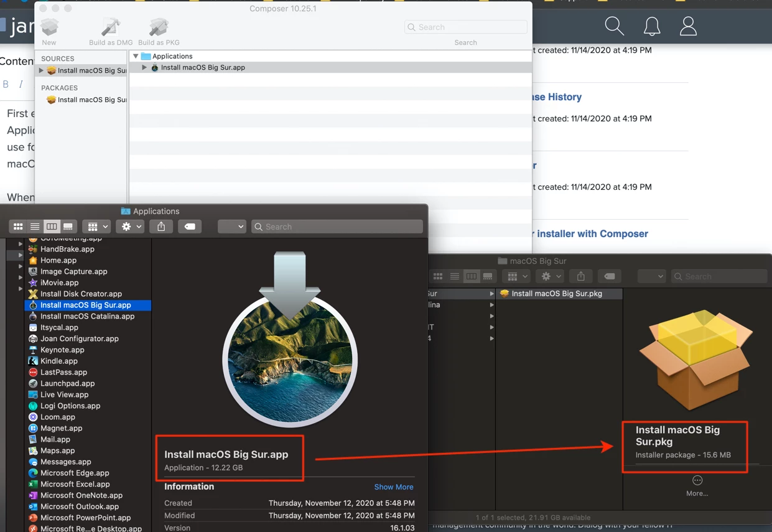Click the Big Sur installer preview image
This screenshot has width=772, height=532.
(x=290, y=339)
